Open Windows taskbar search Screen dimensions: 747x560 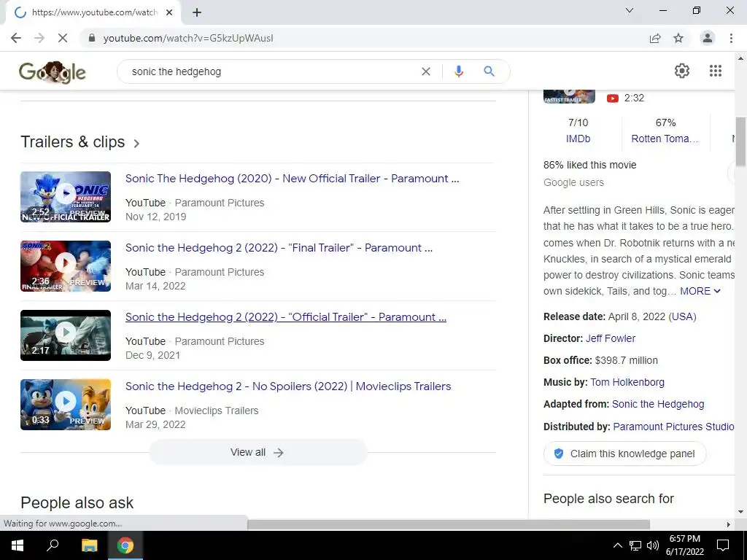click(x=53, y=545)
